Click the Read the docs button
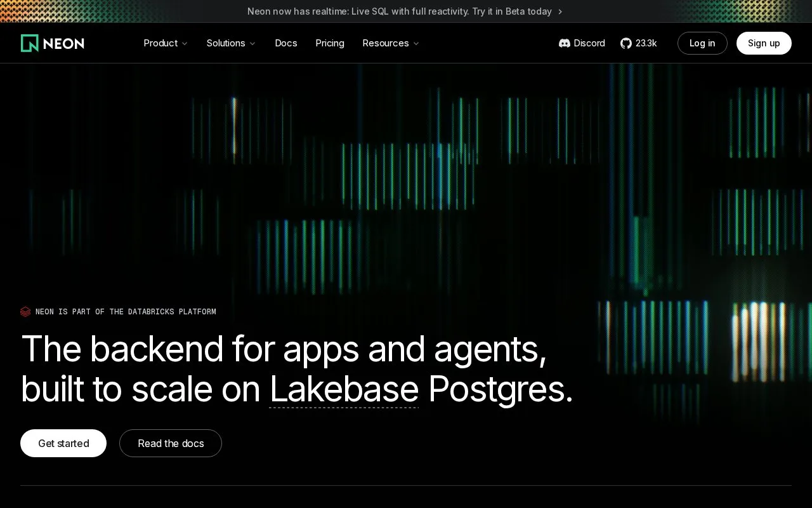 coord(171,443)
